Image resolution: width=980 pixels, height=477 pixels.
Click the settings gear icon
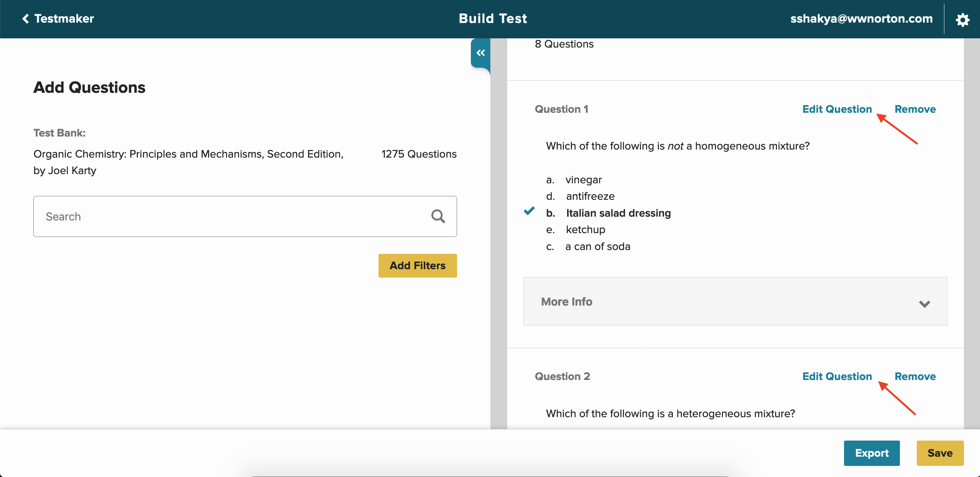[962, 20]
